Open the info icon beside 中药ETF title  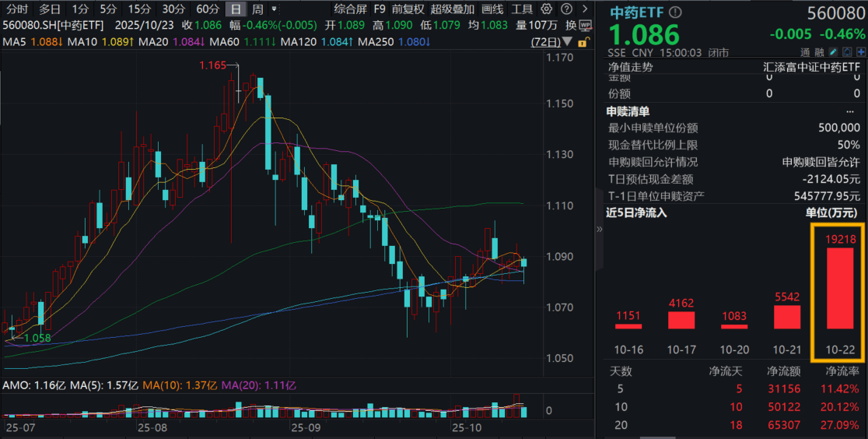coord(675,12)
